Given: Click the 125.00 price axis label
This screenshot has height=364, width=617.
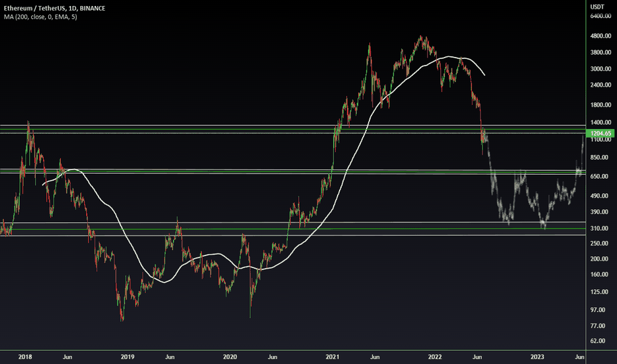Looking at the screenshot, I should click(x=600, y=292).
